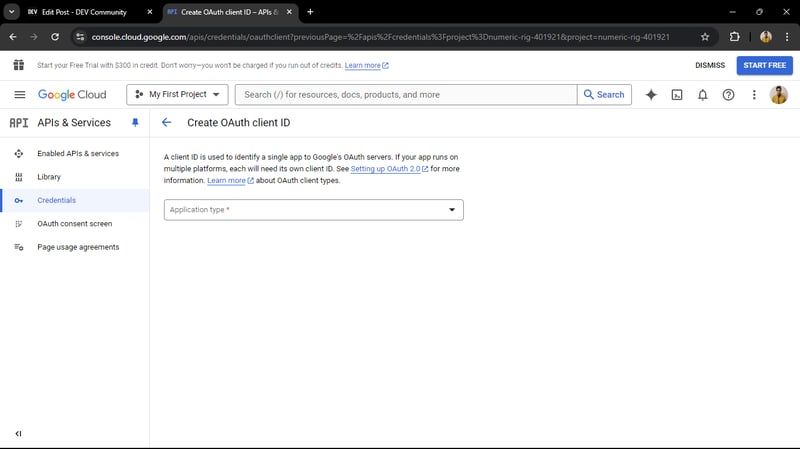Open the notifications bell

coord(703,94)
